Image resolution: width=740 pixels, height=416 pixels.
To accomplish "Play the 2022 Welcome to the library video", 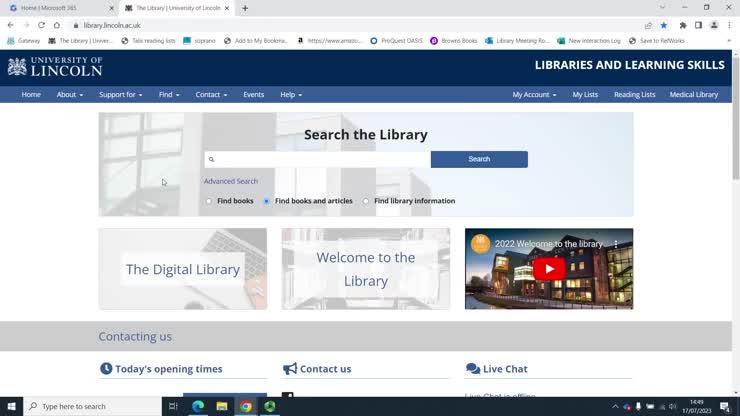I will click(549, 269).
